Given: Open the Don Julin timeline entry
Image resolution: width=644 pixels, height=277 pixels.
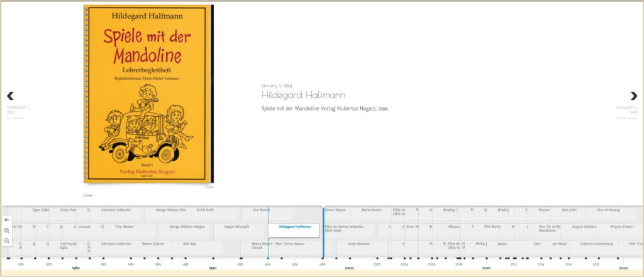Looking at the screenshot, I should [x=569, y=210].
